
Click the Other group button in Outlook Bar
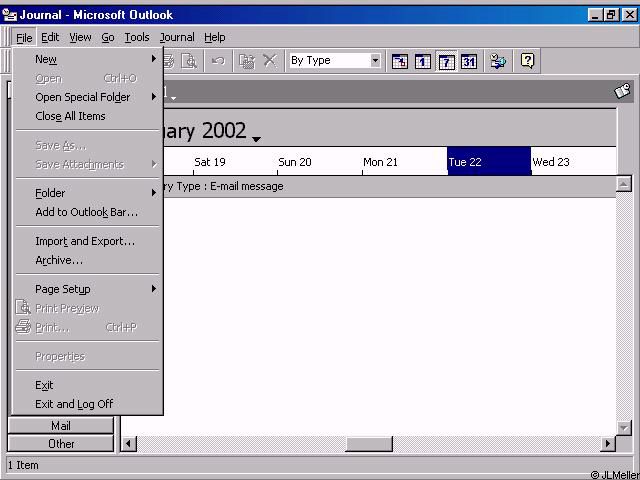pyautogui.click(x=60, y=444)
